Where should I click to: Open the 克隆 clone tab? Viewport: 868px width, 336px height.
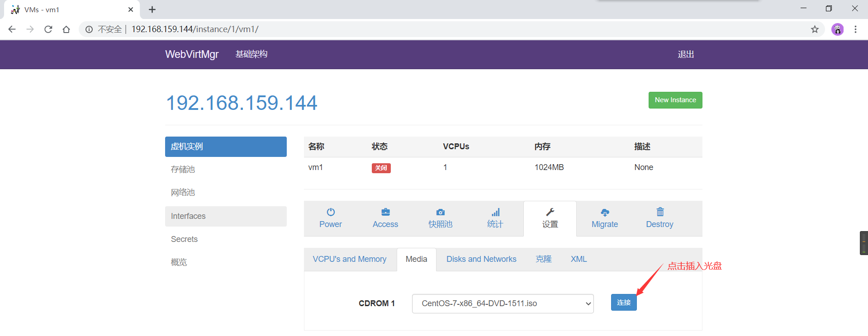[544, 259]
